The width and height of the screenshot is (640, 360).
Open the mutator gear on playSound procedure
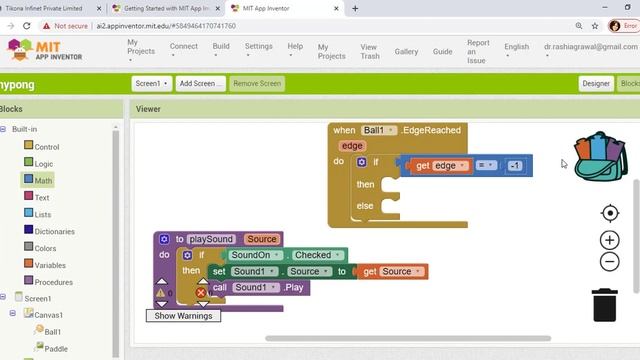[x=164, y=239]
